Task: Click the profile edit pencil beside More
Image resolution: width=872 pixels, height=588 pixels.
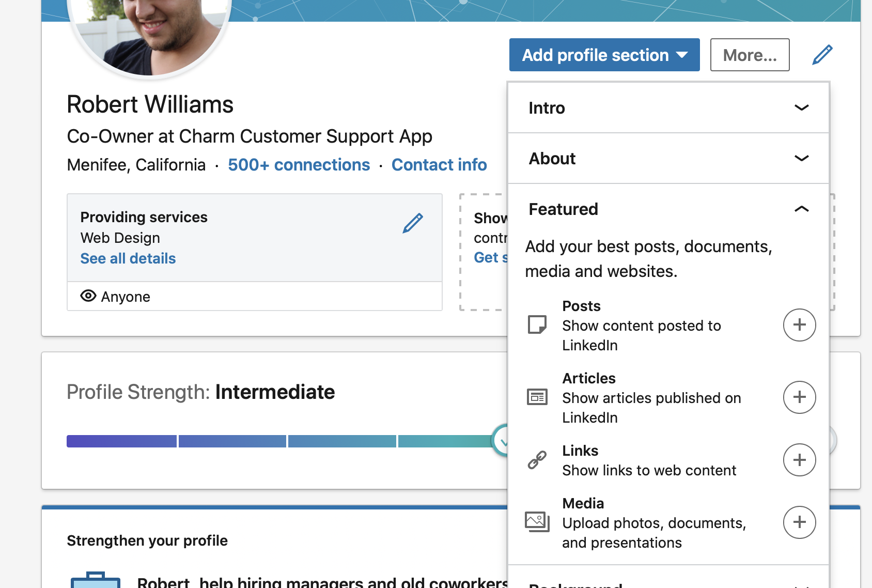Action: click(x=822, y=55)
